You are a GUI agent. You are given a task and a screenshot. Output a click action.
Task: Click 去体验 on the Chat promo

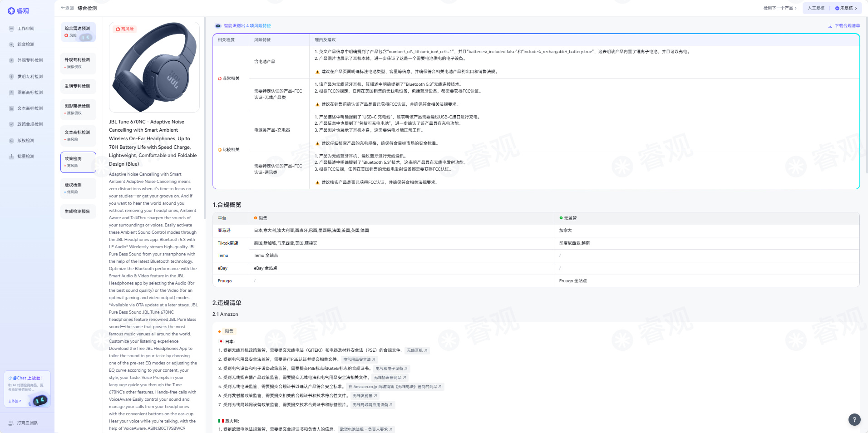point(15,401)
